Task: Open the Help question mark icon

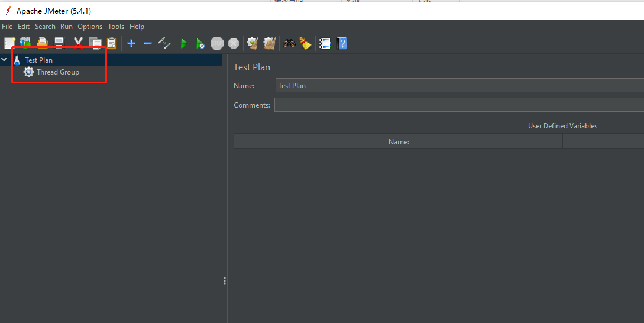Action: 342,43
